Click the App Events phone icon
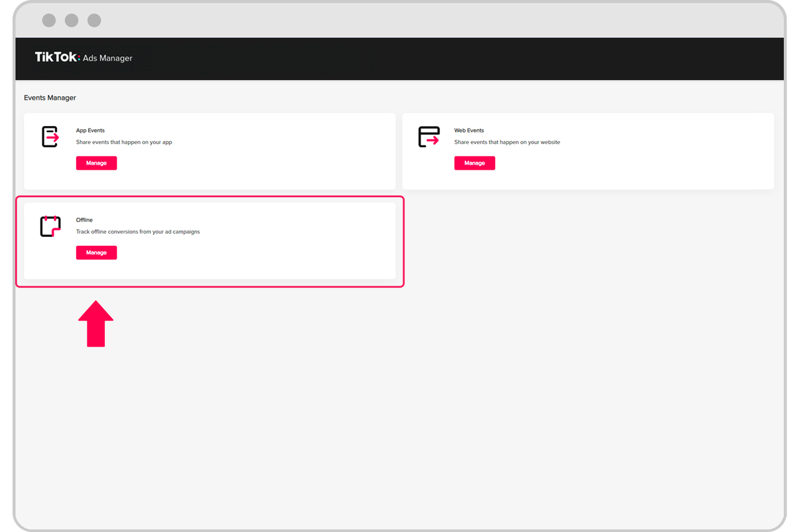Image resolution: width=799 pixels, height=532 pixels. 49,137
